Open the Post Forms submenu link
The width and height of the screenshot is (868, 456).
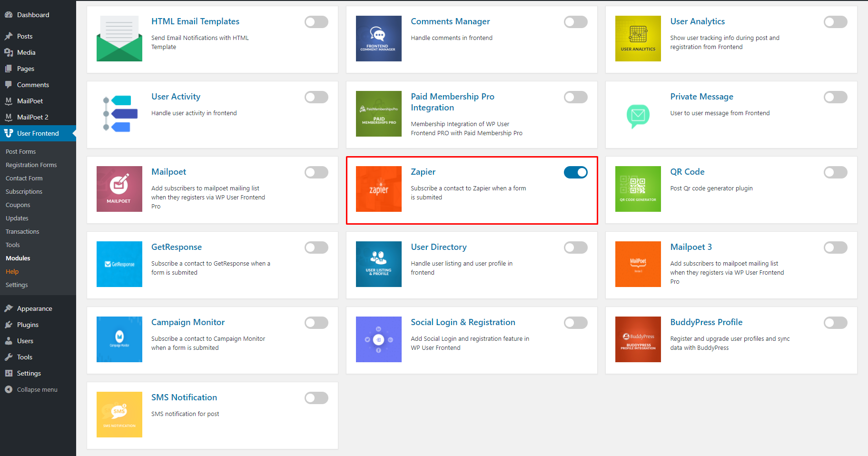(21, 151)
